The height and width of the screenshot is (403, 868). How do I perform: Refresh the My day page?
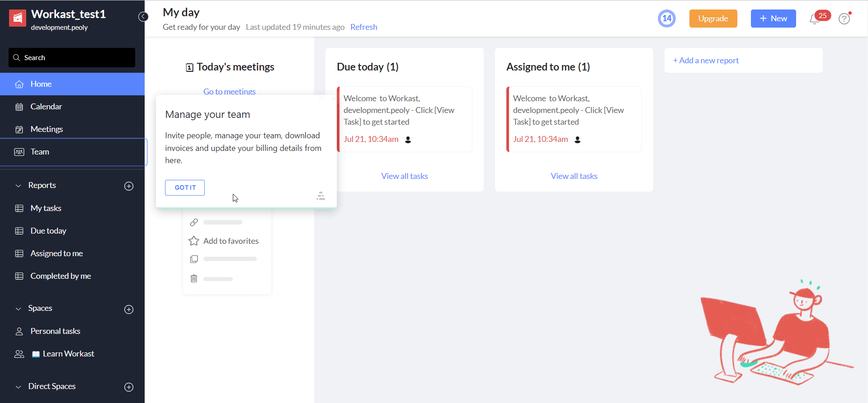click(x=363, y=27)
